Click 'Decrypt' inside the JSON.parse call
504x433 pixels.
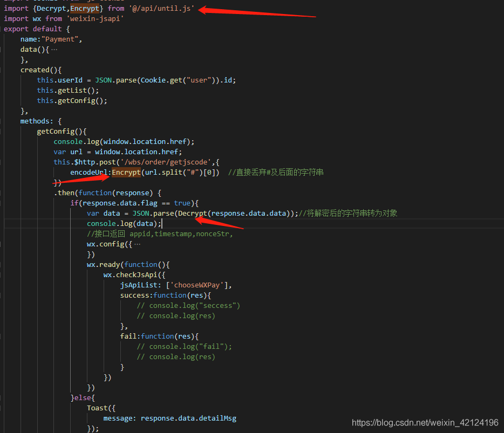pos(193,214)
